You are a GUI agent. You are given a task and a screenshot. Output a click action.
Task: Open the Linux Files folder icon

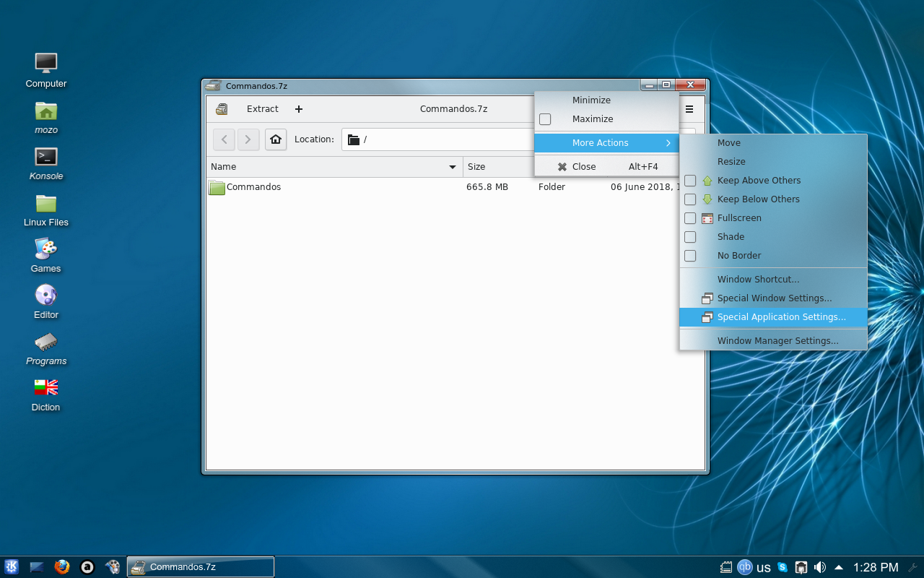(x=46, y=203)
